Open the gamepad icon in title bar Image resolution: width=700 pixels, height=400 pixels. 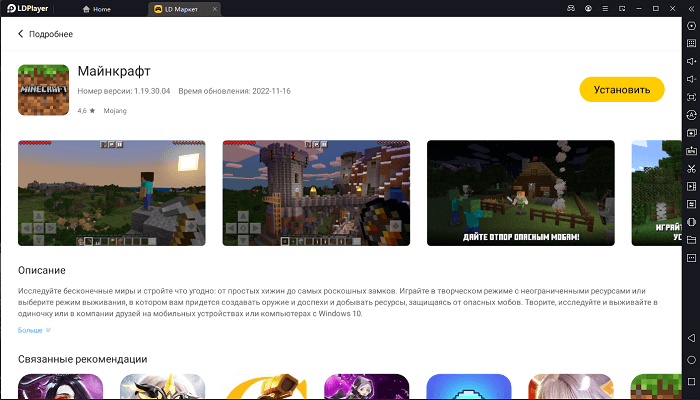pyautogui.click(x=571, y=8)
